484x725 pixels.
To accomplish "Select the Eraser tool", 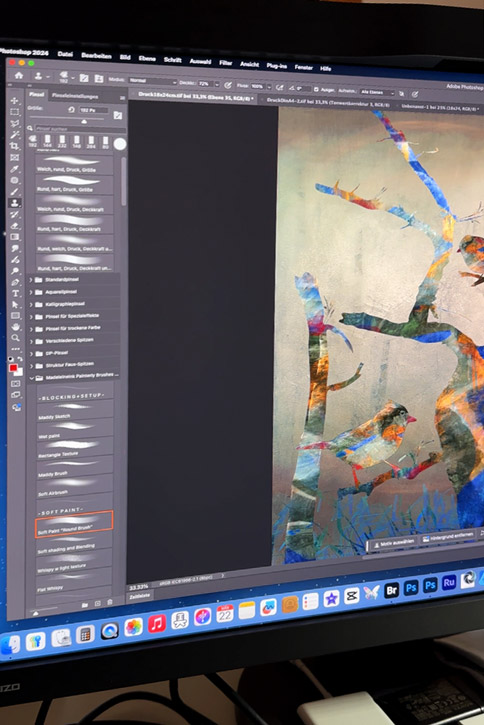I will [x=15, y=225].
